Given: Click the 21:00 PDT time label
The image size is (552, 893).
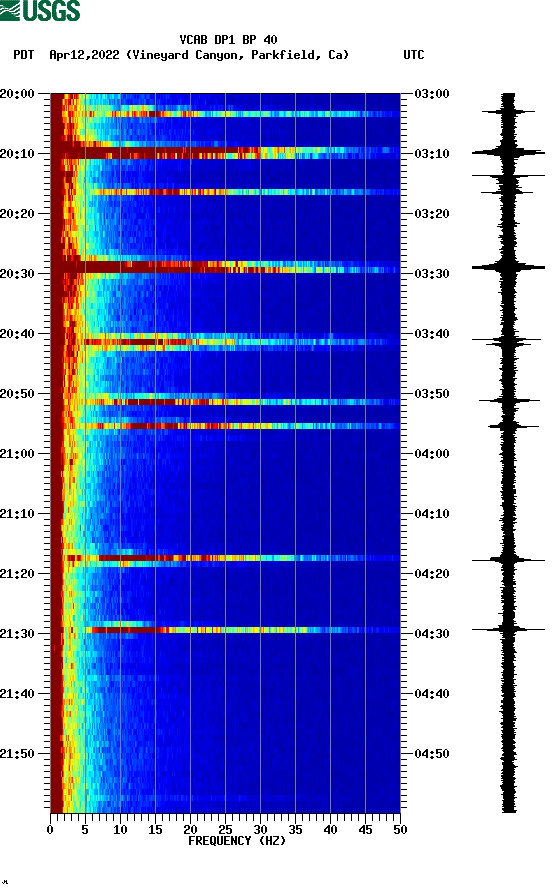Looking at the screenshot, I should [x=17, y=454].
